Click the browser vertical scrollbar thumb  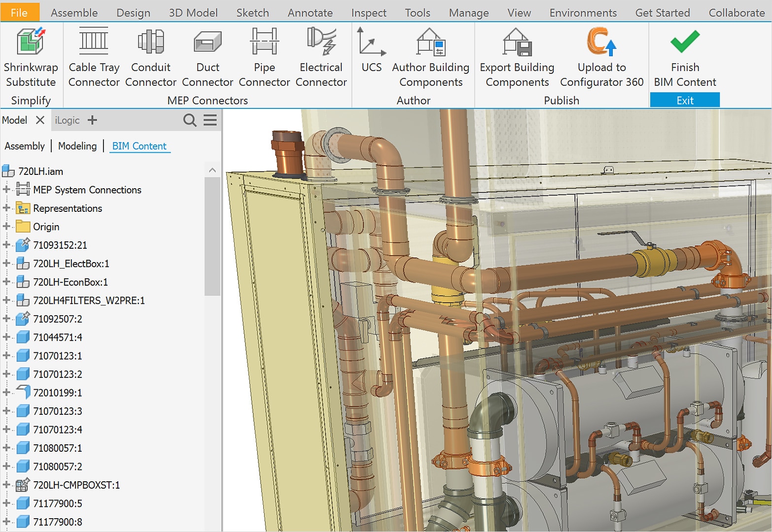[x=212, y=236]
